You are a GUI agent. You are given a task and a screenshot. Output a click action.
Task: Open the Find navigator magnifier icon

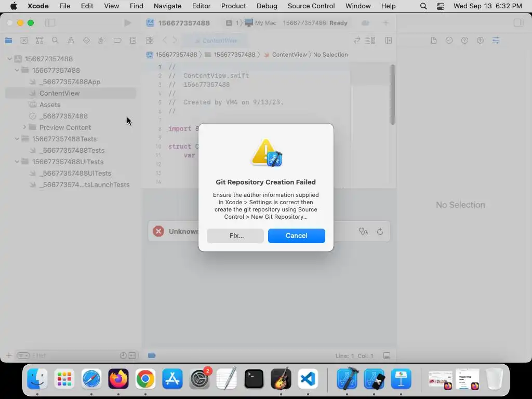[x=55, y=41]
